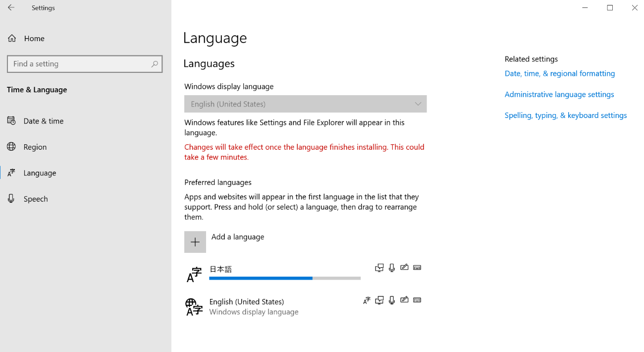Open Administrative language settings link
This screenshot has width=644, height=352.
point(559,94)
